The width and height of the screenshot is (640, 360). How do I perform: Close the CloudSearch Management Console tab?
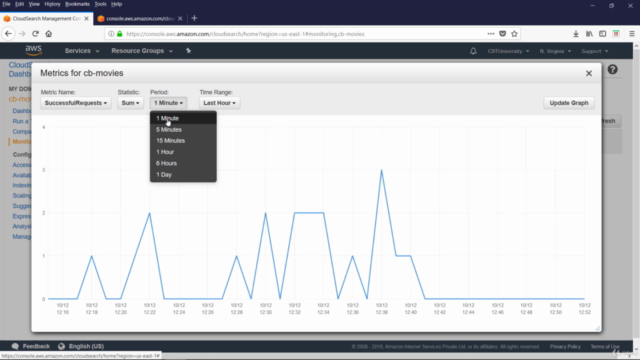click(x=87, y=18)
